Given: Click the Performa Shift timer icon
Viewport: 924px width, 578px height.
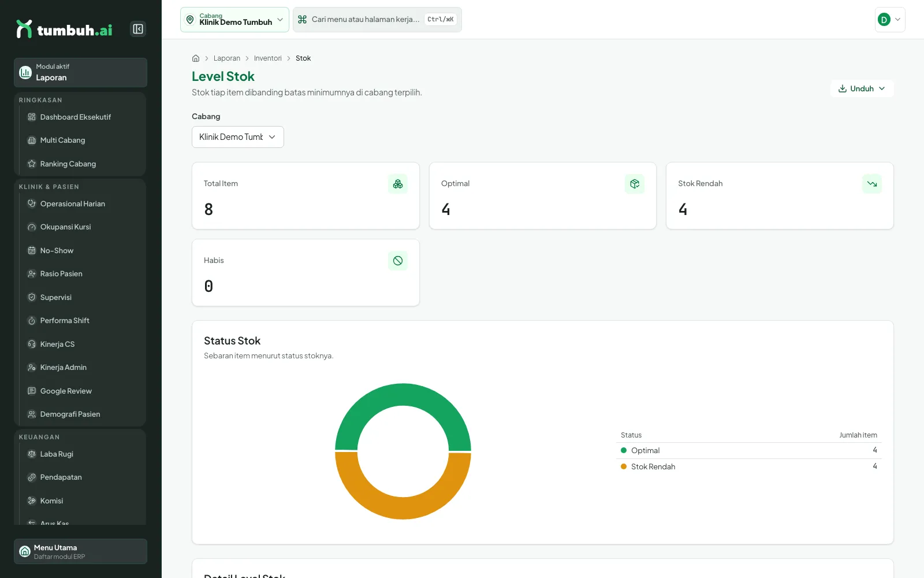Looking at the screenshot, I should click(32, 321).
